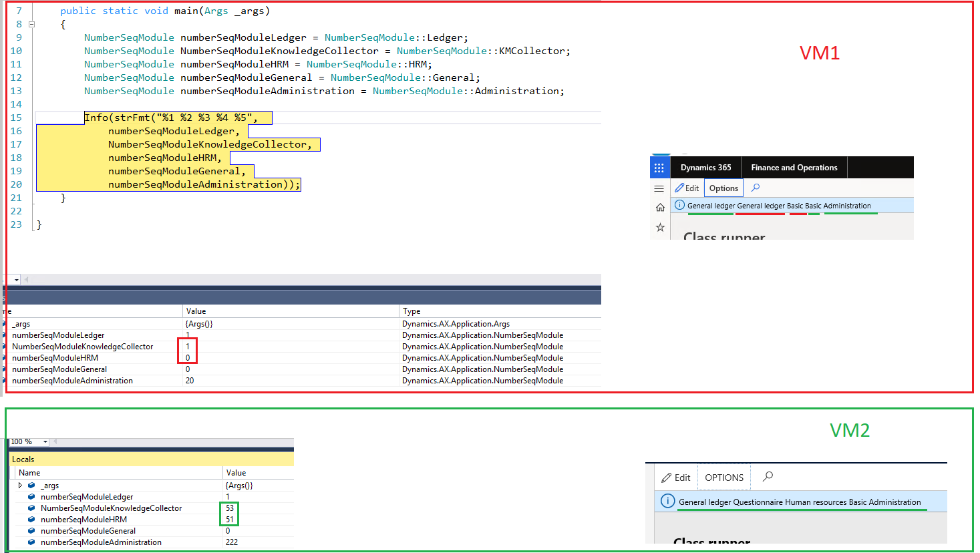980x553 pixels.
Task: Click the horizontal scrollbar beside VM2 zoom box
Action: (x=174, y=442)
